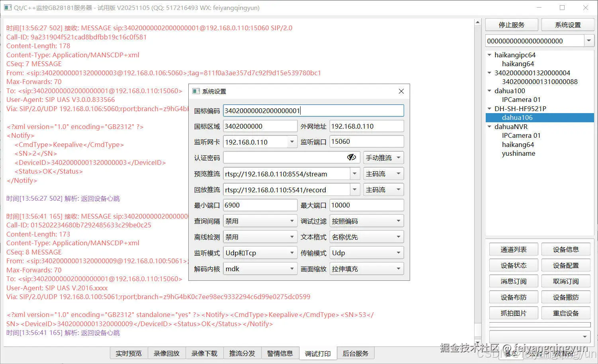Select yushiname in the device tree
Screen dimensions: 598x364
click(x=518, y=153)
